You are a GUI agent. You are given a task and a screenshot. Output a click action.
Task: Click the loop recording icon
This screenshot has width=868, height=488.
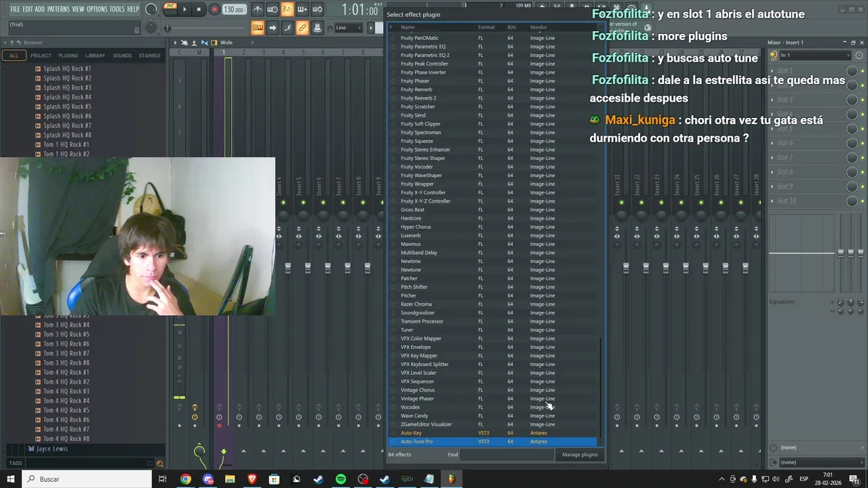click(x=317, y=9)
